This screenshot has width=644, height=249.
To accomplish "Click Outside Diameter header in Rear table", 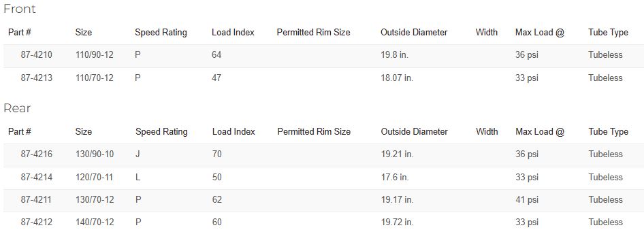I will click(x=414, y=132).
